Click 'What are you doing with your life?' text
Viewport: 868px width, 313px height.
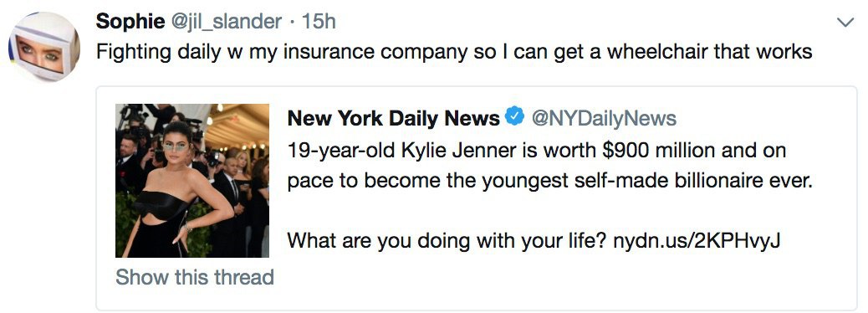pyautogui.click(x=448, y=241)
